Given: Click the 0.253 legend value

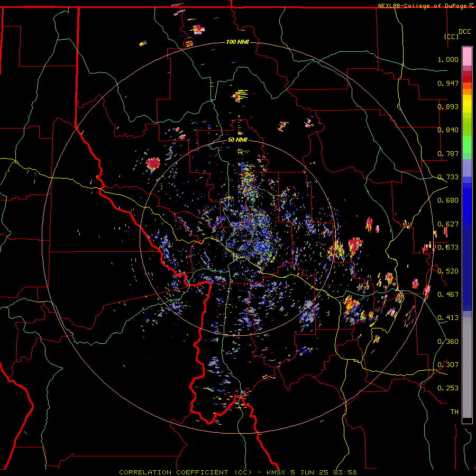Looking at the screenshot, I should 448,388.
